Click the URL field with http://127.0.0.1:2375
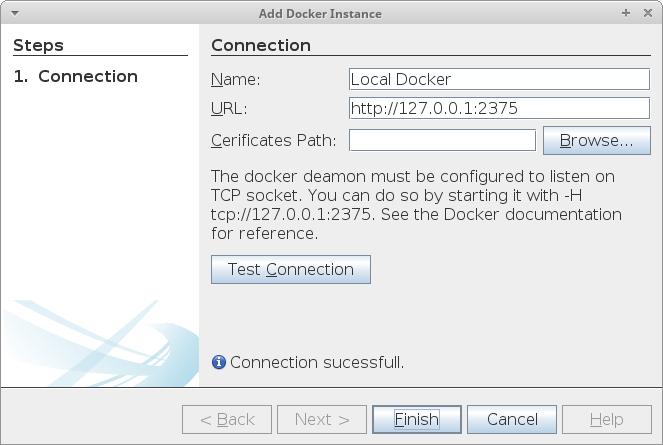Image resolution: width=663 pixels, height=445 pixels. (499, 108)
